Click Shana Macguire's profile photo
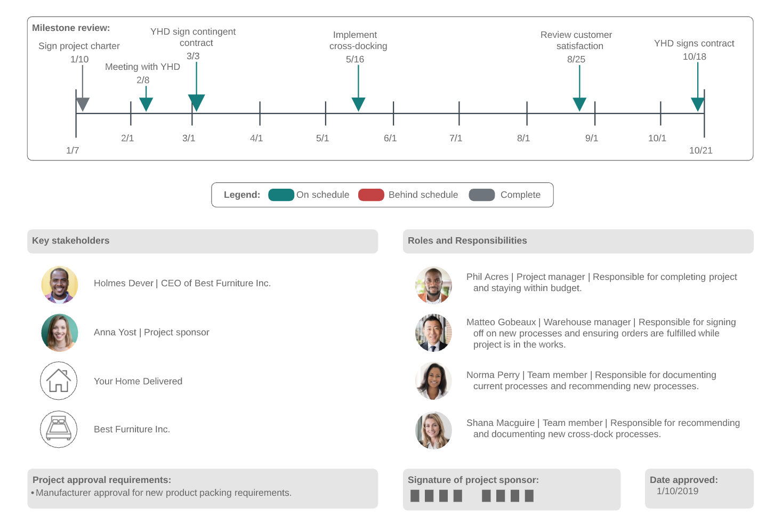The image size is (774, 532). click(433, 430)
